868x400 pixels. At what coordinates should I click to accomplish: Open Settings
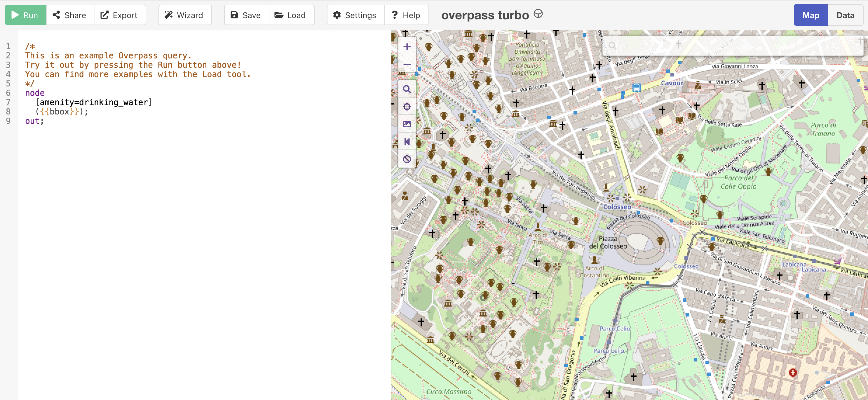(x=355, y=15)
